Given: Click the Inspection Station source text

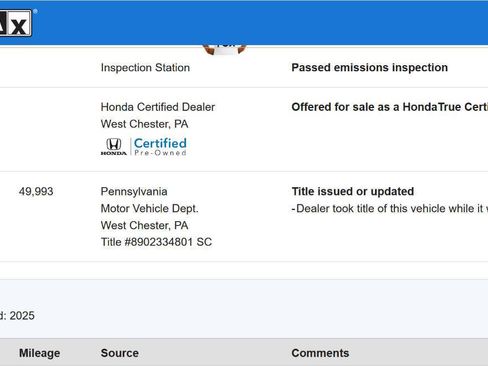Looking at the screenshot, I should click(145, 68).
